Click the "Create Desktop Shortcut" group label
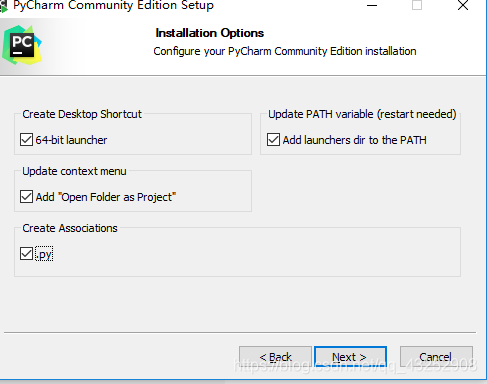 (x=82, y=114)
